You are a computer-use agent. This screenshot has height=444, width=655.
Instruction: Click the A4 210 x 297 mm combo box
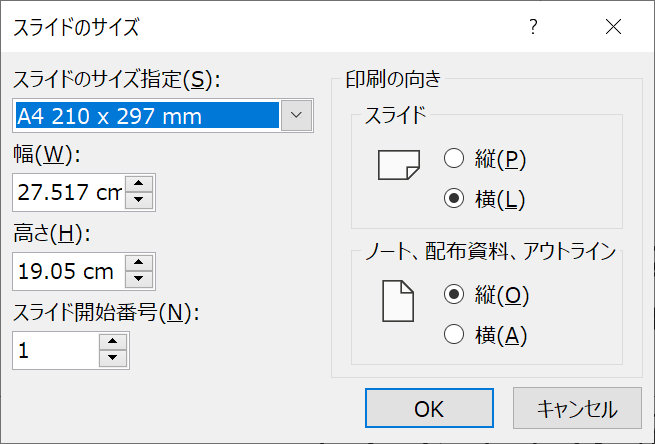tap(145, 116)
